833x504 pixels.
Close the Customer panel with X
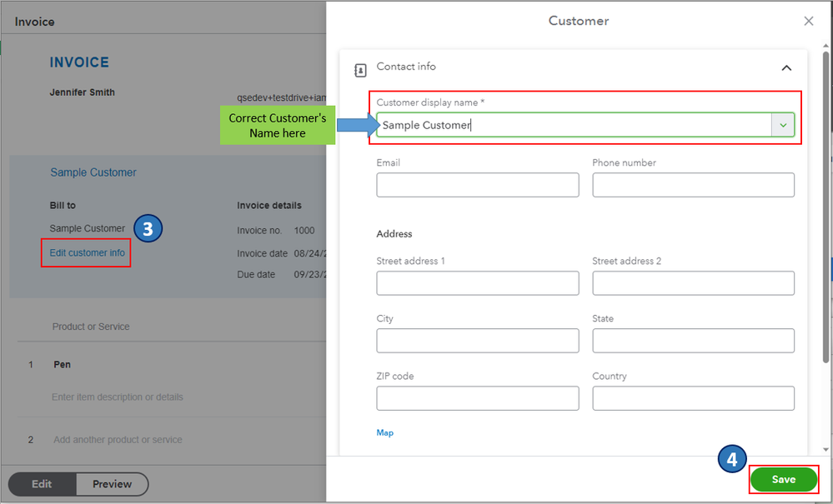click(x=809, y=22)
